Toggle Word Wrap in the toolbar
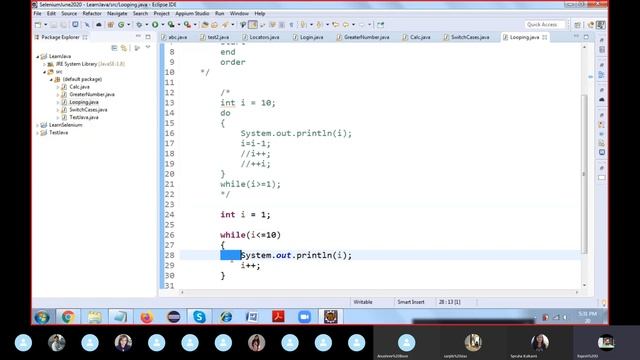 coord(273,25)
